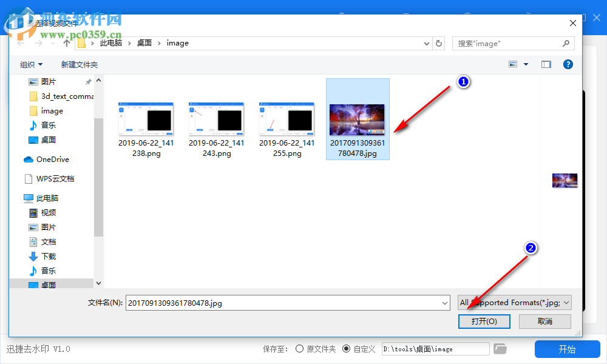This screenshot has width=607, height=364.
Task: Click 此电脑 in the breadcrumb path
Action: pos(110,43)
